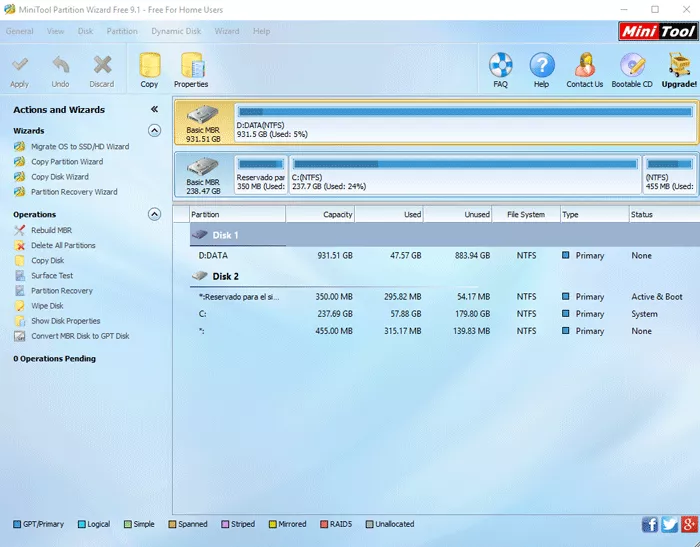The height and width of the screenshot is (547, 700).
Task: Open the Disk menu
Action: [85, 31]
